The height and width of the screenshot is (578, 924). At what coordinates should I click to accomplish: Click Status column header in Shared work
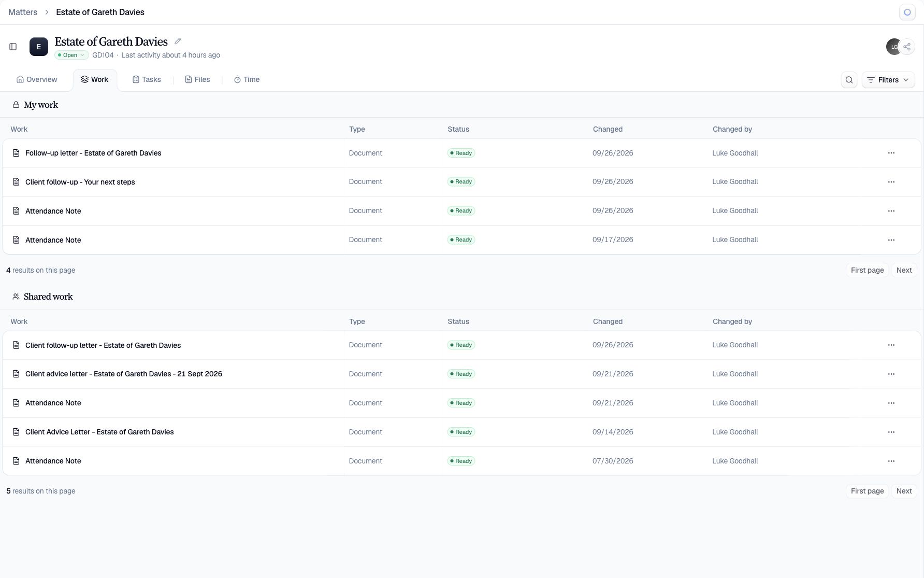click(x=458, y=321)
